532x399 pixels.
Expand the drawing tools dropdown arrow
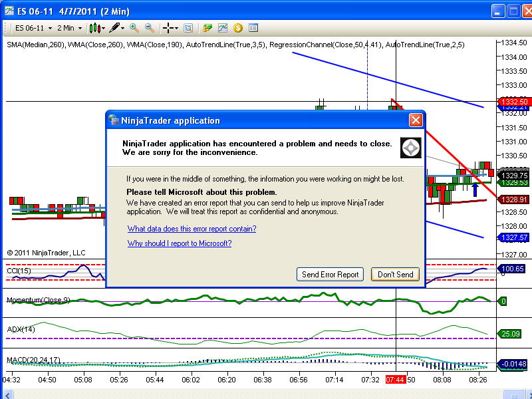click(123, 29)
